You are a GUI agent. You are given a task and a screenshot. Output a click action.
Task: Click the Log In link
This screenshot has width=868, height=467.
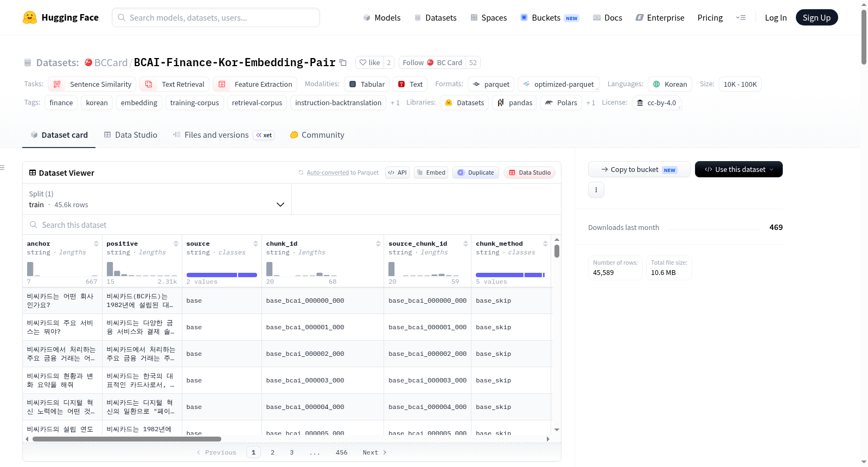[x=776, y=17]
